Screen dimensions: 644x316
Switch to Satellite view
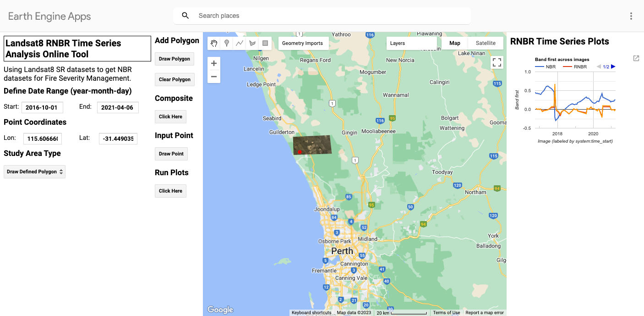point(486,43)
